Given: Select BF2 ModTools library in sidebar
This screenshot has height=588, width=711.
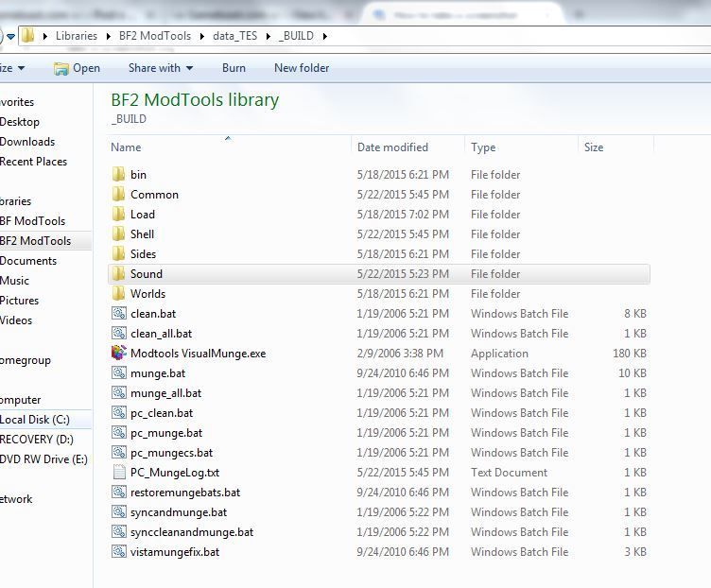Looking at the screenshot, I should point(35,241).
